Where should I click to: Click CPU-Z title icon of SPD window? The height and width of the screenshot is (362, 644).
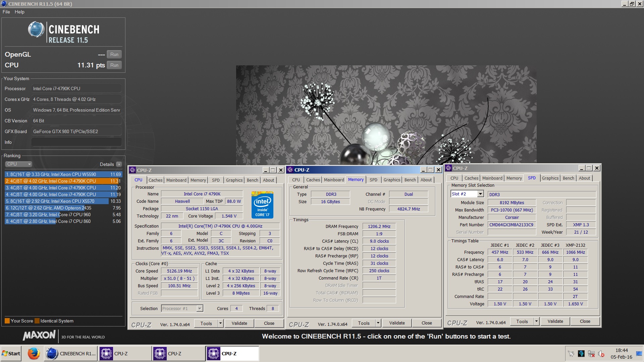click(448, 168)
